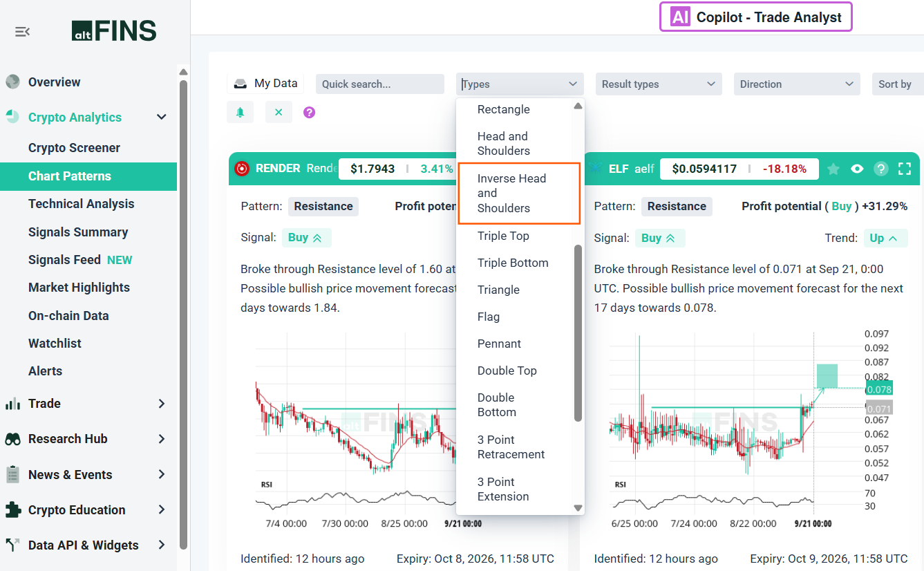Open the Crypto Screener page
Viewport: 924px width, 571px height.
pyautogui.click(x=74, y=148)
